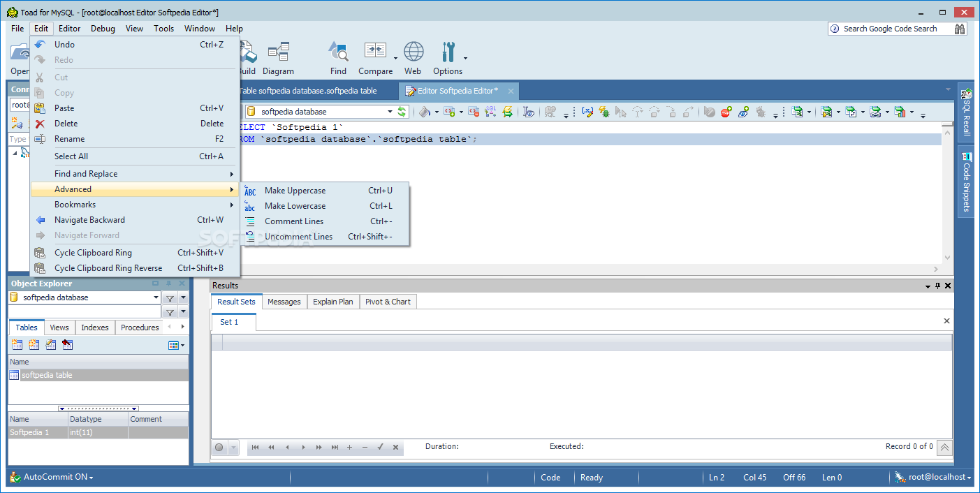Open Bookmarks submenu
Image resolution: width=980 pixels, height=493 pixels.
[135, 205]
